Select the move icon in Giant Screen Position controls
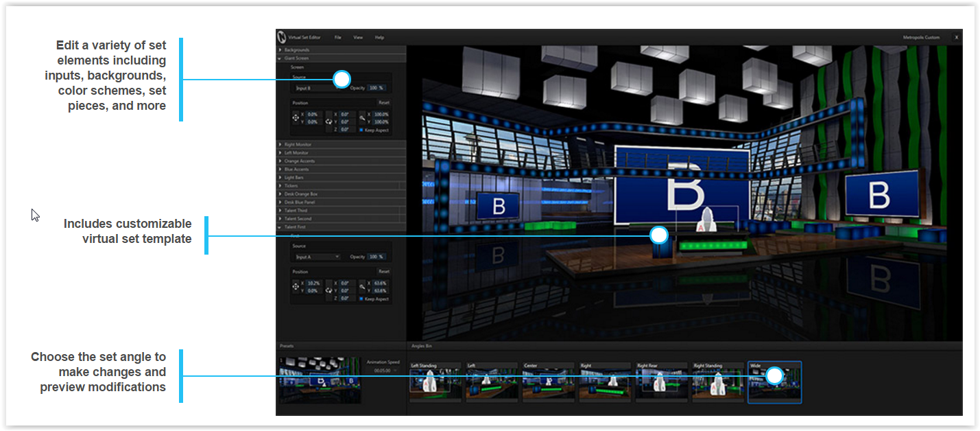The height and width of the screenshot is (431, 980). click(x=296, y=118)
